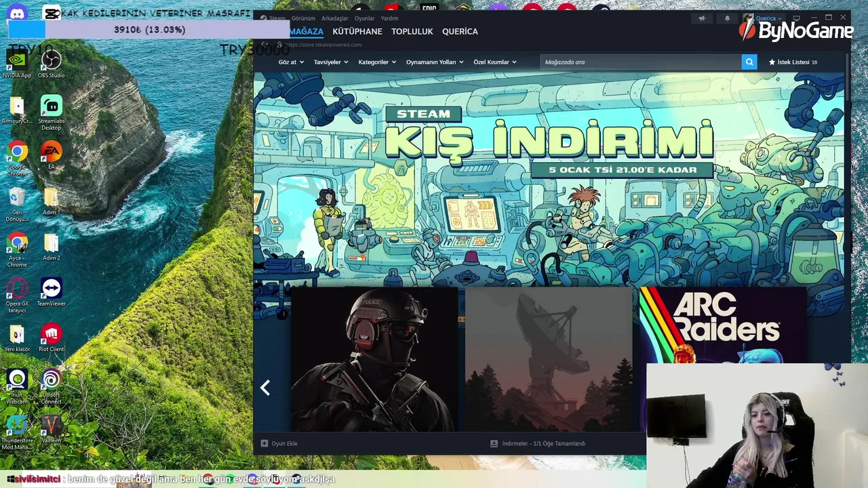The image size is (868, 488).
Task: Click the Oyun Ekle button
Action: [279, 443]
